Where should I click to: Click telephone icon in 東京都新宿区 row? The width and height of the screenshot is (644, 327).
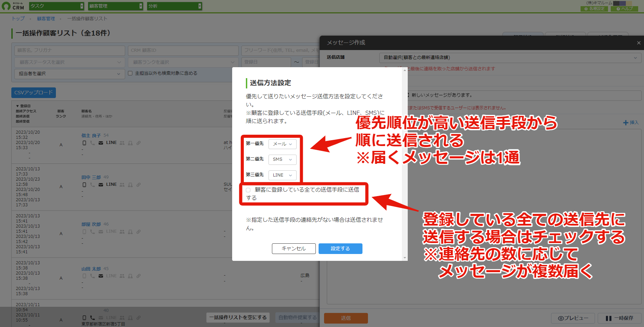(x=93, y=318)
